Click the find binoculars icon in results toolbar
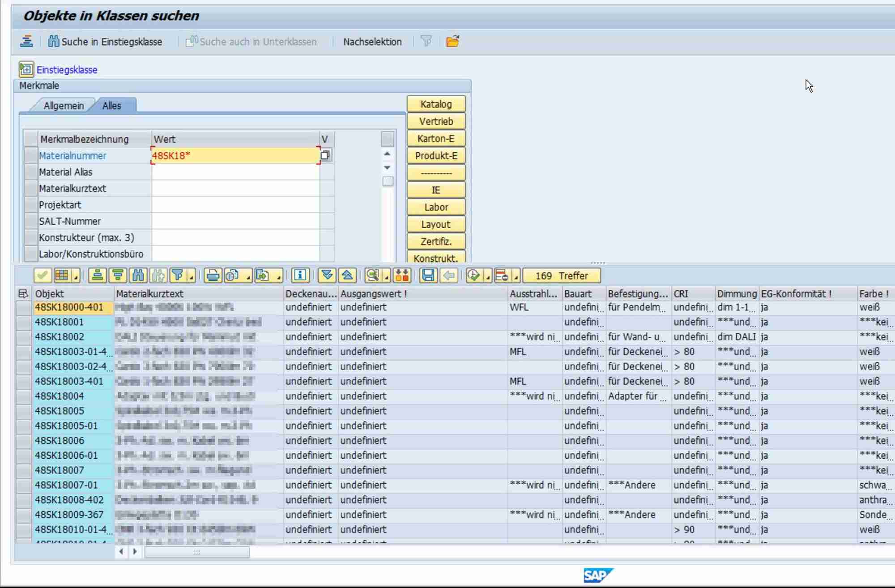Image resolution: width=895 pixels, height=588 pixels. tap(138, 276)
